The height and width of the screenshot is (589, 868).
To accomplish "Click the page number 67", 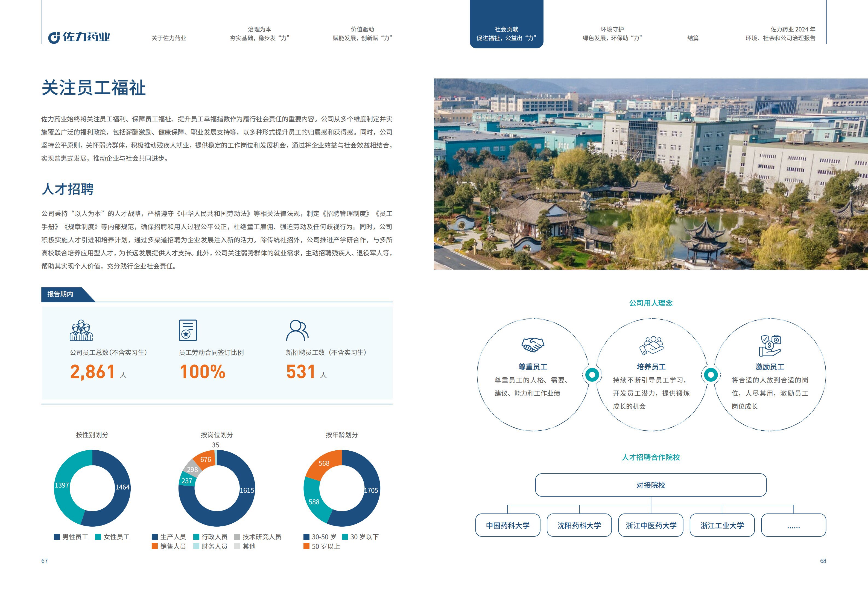I will pos(45,561).
